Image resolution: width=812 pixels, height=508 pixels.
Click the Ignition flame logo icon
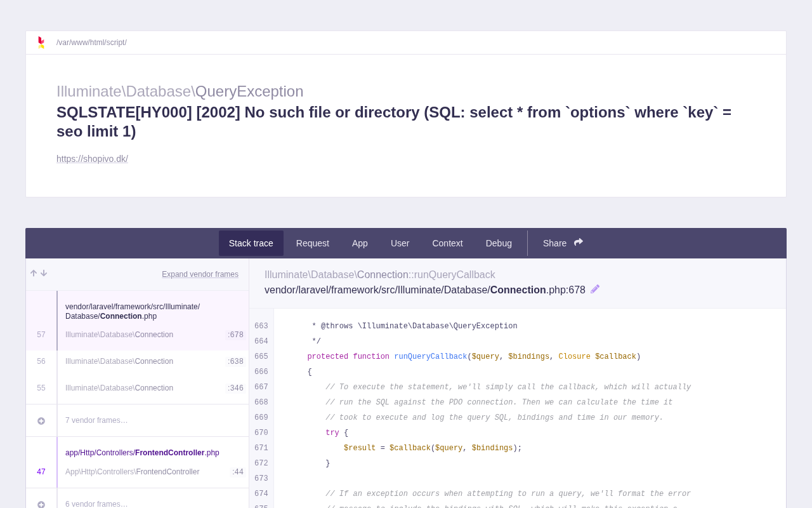(41, 43)
